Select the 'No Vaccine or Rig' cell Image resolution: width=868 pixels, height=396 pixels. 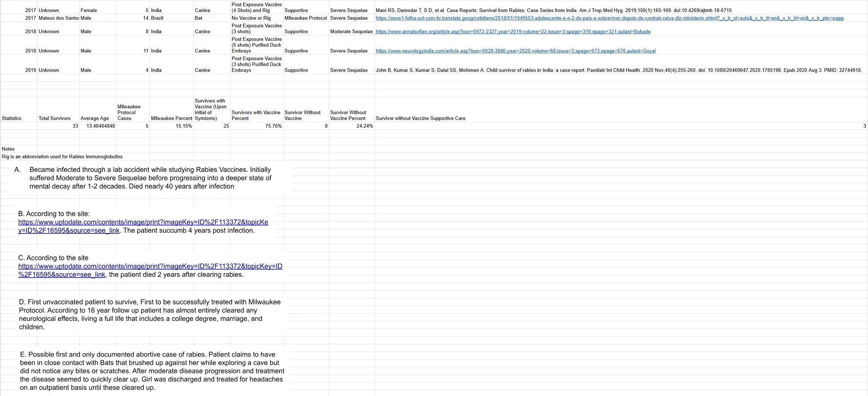[x=256, y=18]
